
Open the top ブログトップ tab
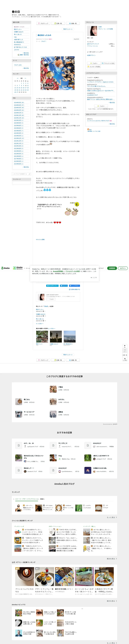point(43,23)
